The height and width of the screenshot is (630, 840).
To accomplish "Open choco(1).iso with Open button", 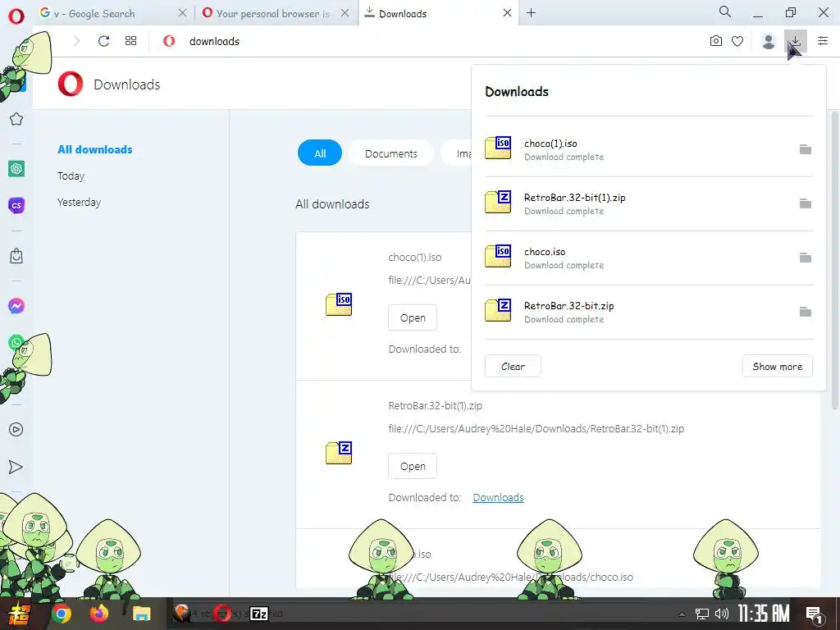I will [x=413, y=317].
